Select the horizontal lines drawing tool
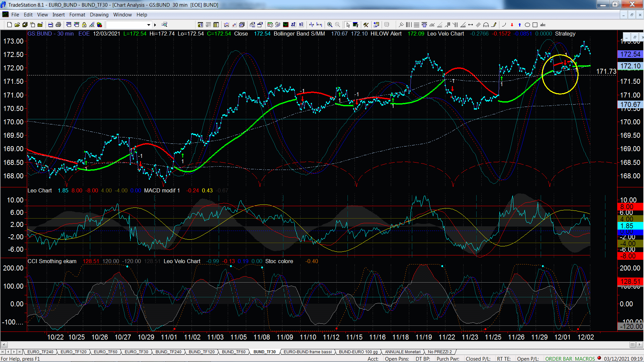 pos(416,25)
